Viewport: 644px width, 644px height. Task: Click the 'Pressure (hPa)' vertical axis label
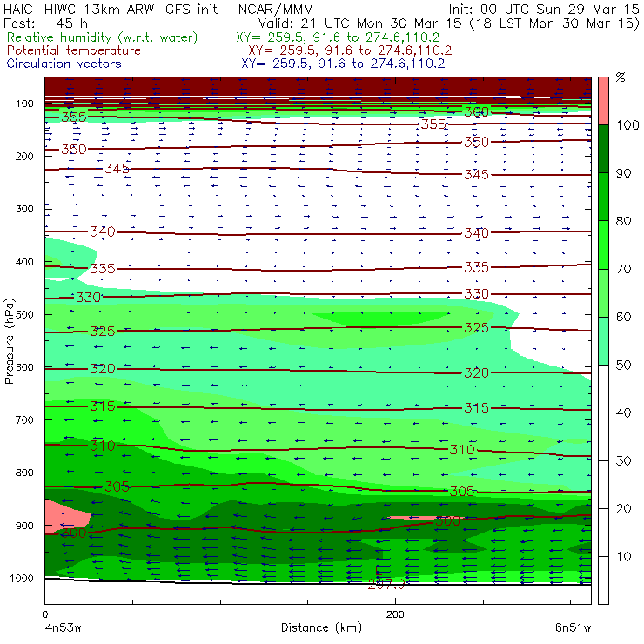tap(9, 341)
